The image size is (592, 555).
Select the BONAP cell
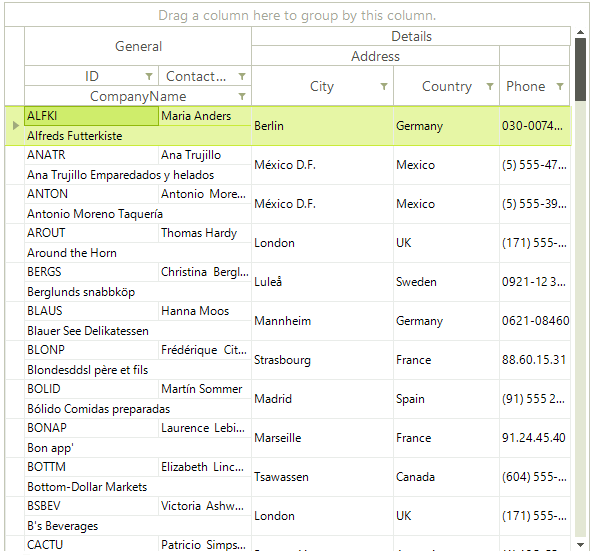click(91, 428)
